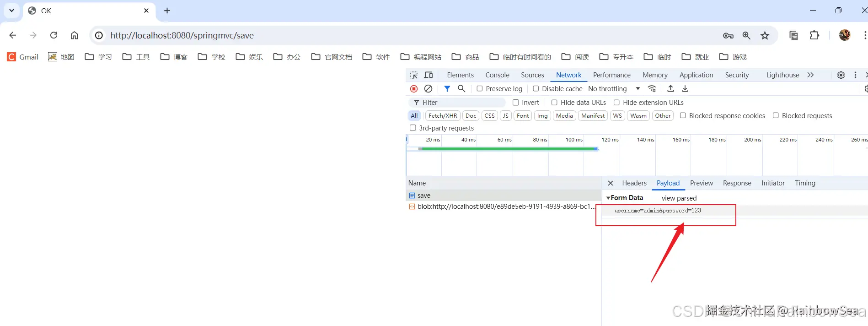The width and height of the screenshot is (868, 326).
Task: Open network search magnifier
Action: point(461,89)
